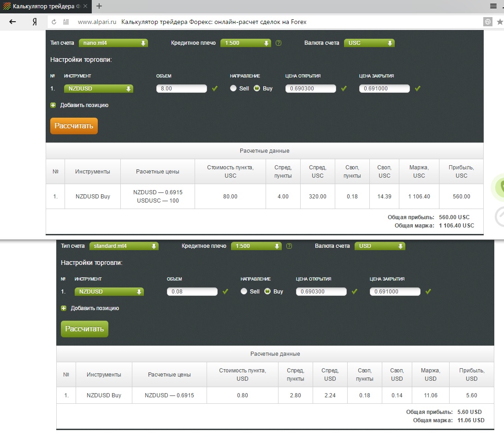Image resolution: width=504 pixels, height=437 pixels.
Task: Switch to Калькулятор трейдера browser tab
Action: pos(46,6)
